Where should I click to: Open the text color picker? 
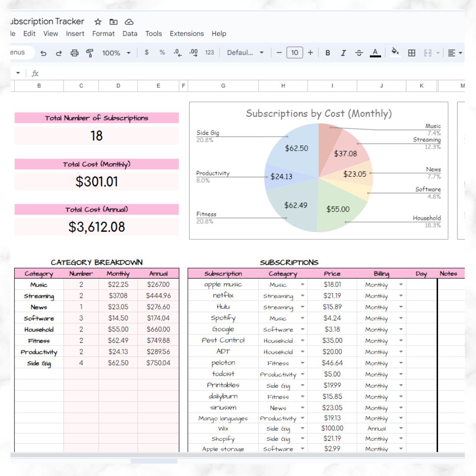pyautogui.click(x=375, y=52)
